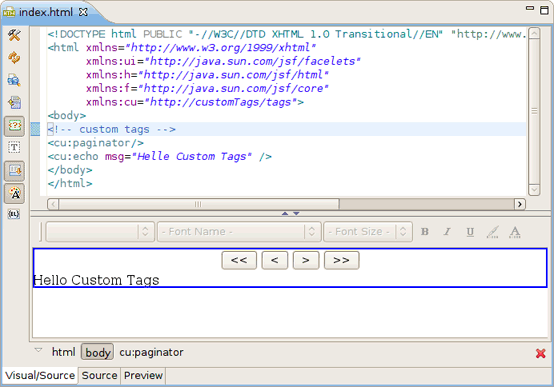Click the 'Helle Custom Tags' msg attribute value
Image resolution: width=554 pixels, height=387 pixels.
click(x=192, y=156)
